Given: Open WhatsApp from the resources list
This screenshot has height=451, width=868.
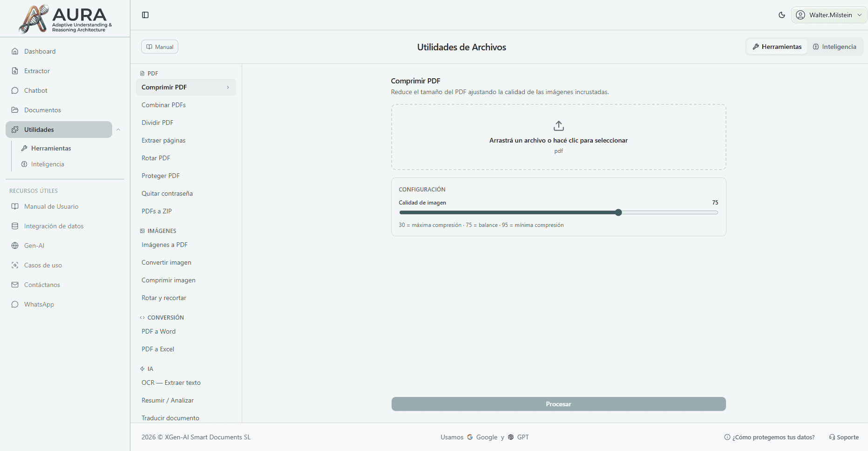Looking at the screenshot, I should pos(39,304).
